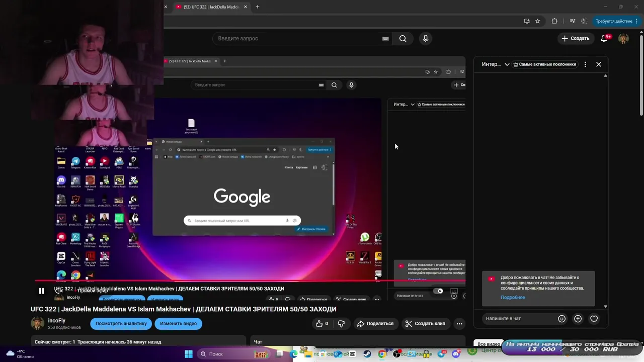Bookmark this page with the star icon
The height and width of the screenshot is (362, 644).
(537, 21)
